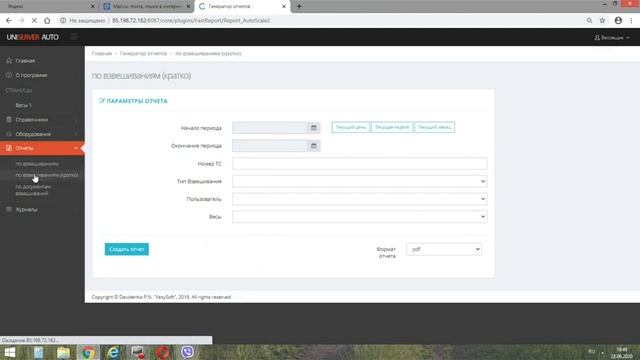Click the UNISERVER AUTO logo
The height and width of the screenshot is (360, 640).
33,37
